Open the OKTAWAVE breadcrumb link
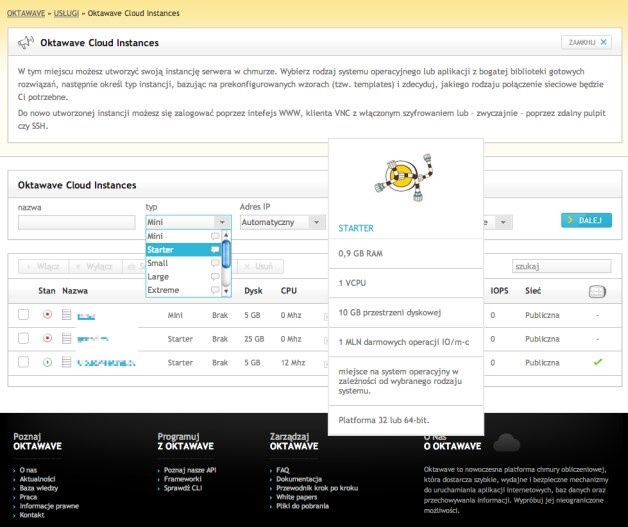 point(26,13)
